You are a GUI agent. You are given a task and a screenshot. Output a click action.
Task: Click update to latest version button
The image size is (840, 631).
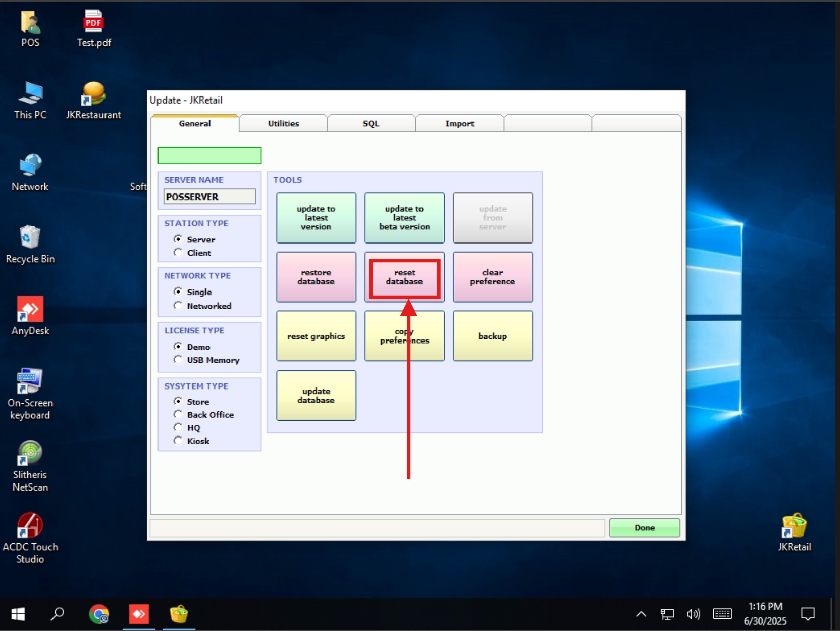pos(316,218)
